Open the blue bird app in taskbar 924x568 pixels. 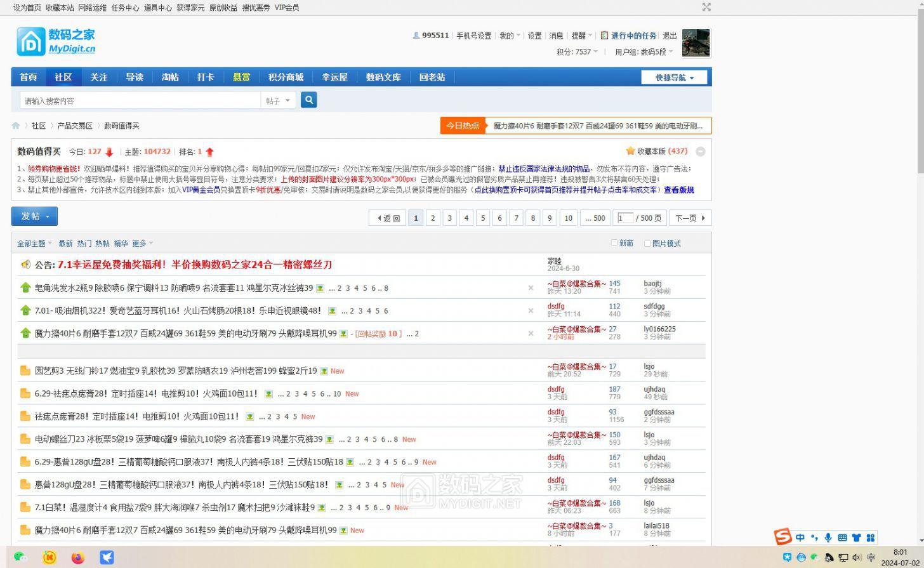tap(107, 557)
